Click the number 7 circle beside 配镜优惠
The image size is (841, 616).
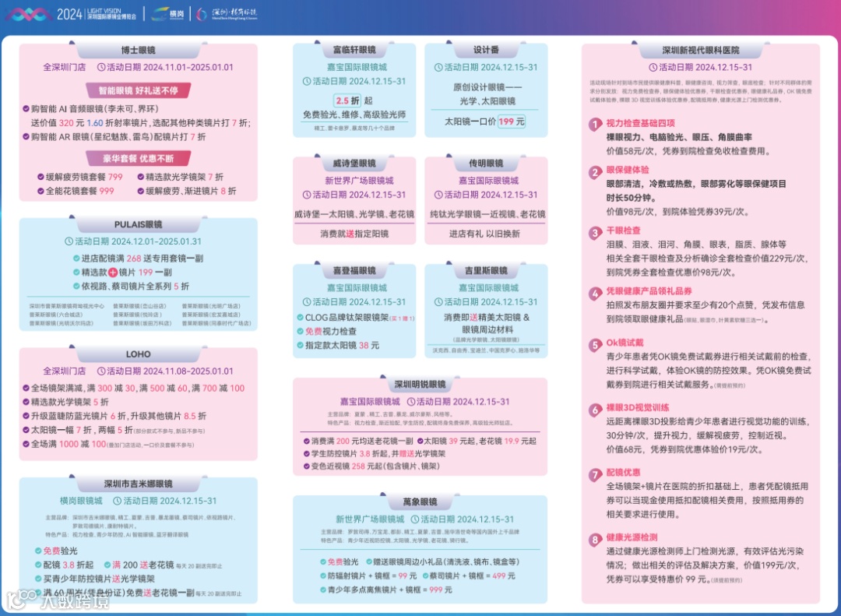[x=595, y=474]
